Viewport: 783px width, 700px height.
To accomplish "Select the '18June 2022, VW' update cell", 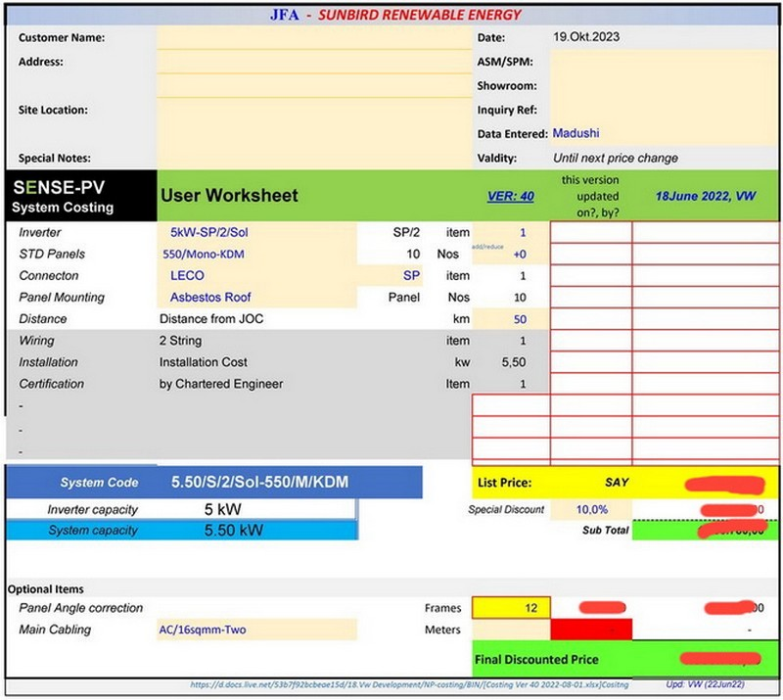I will [x=706, y=196].
